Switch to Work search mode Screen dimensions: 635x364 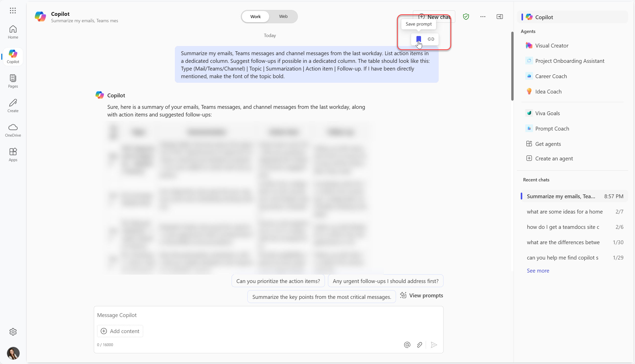tap(256, 17)
